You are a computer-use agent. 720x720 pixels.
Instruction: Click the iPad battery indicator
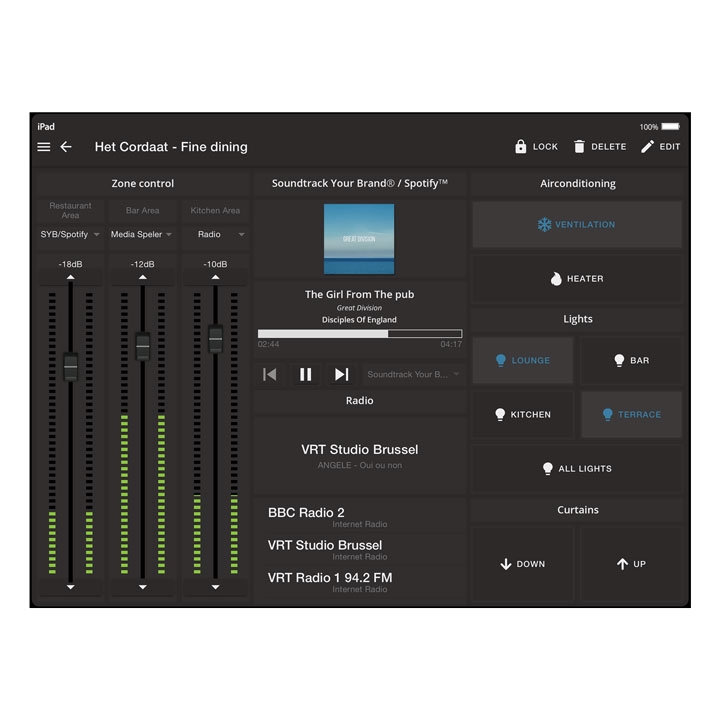[x=670, y=126]
